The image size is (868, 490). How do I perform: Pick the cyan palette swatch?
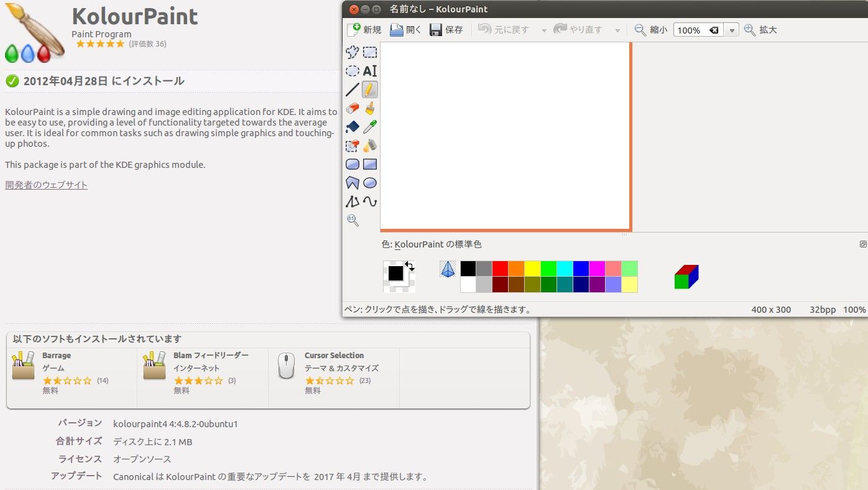coord(565,269)
